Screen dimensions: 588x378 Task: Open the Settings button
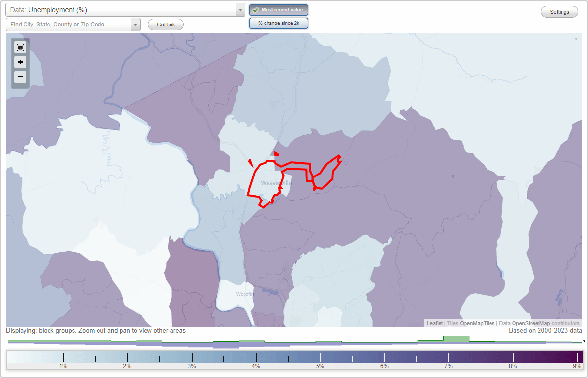click(560, 12)
